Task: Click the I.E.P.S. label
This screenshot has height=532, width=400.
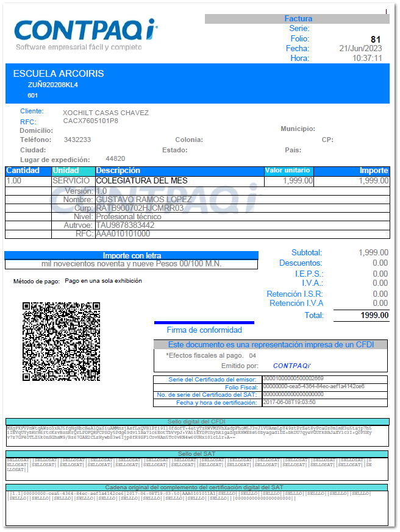Action: [x=309, y=274]
